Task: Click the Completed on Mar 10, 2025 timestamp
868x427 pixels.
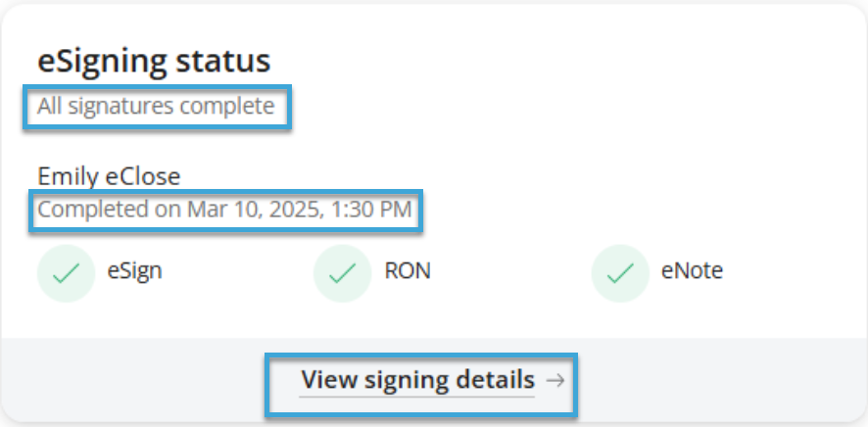Action: 224,210
